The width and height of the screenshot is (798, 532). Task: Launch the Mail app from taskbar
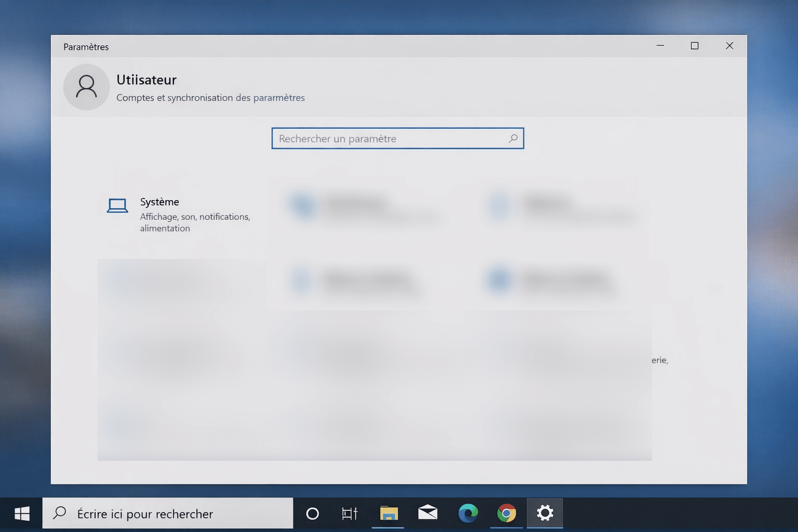pyautogui.click(x=428, y=513)
